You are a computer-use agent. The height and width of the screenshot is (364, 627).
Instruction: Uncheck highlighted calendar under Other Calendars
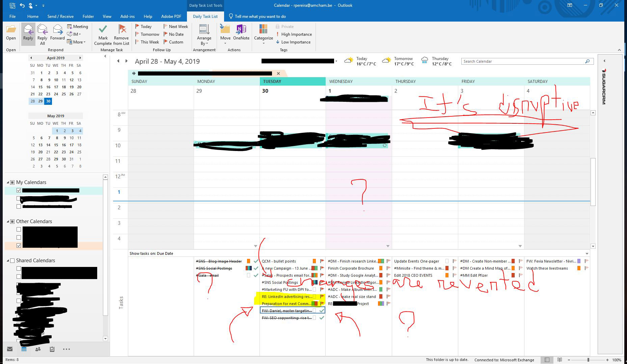(x=19, y=246)
